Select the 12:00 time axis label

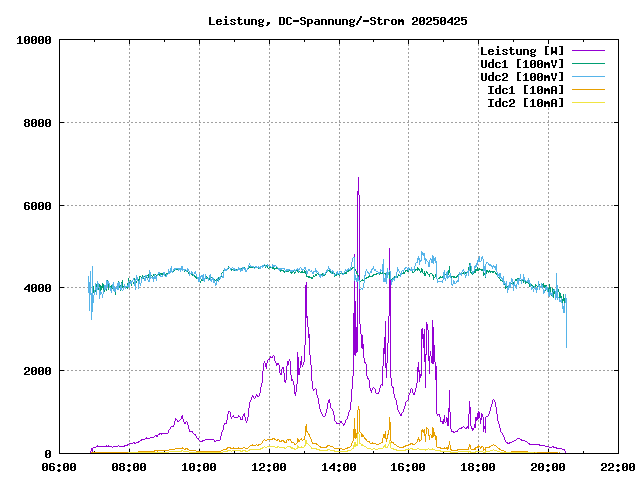pyautogui.click(x=269, y=467)
